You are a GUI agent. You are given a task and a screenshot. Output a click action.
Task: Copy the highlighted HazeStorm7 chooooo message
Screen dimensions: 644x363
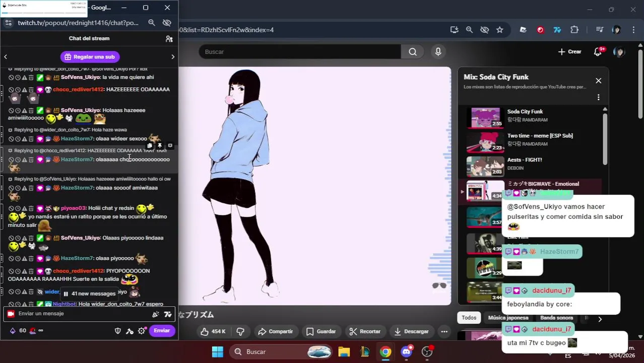click(150, 146)
